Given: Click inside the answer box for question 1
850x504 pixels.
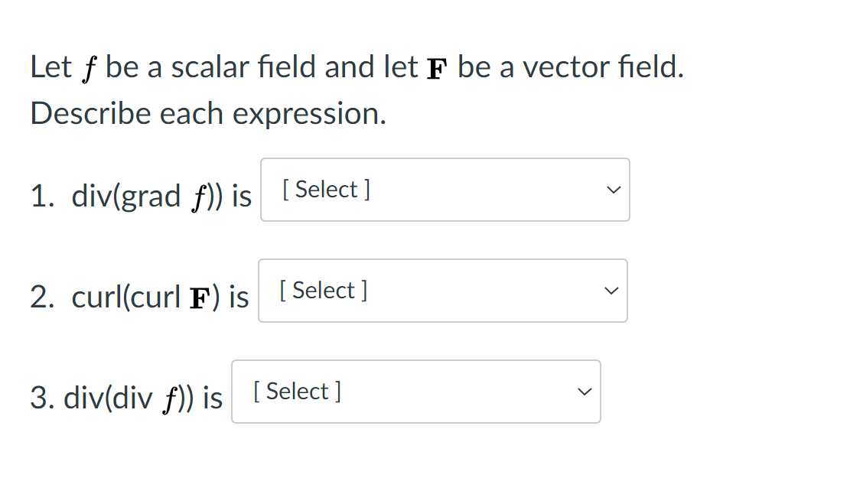Looking at the screenshot, I should [x=444, y=190].
